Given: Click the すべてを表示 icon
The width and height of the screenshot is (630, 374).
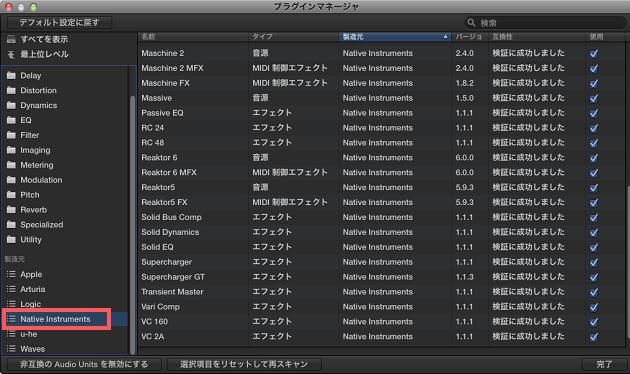Looking at the screenshot, I should point(11,39).
